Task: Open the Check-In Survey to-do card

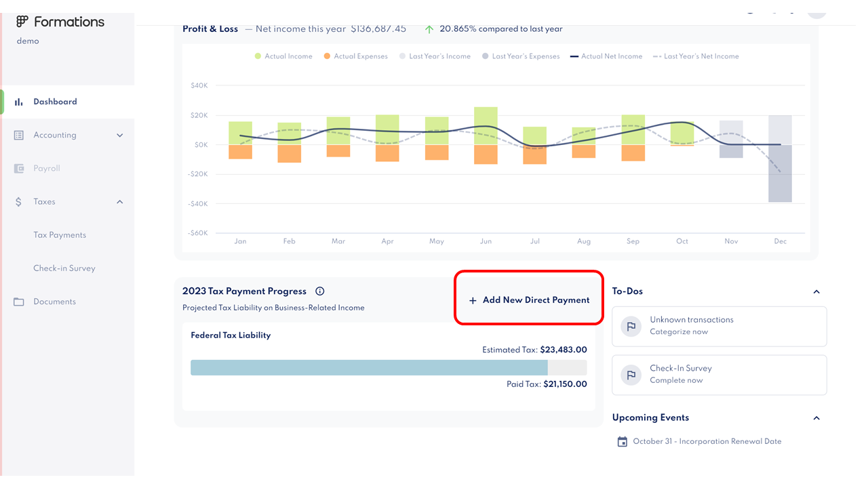Action: (719, 375)
